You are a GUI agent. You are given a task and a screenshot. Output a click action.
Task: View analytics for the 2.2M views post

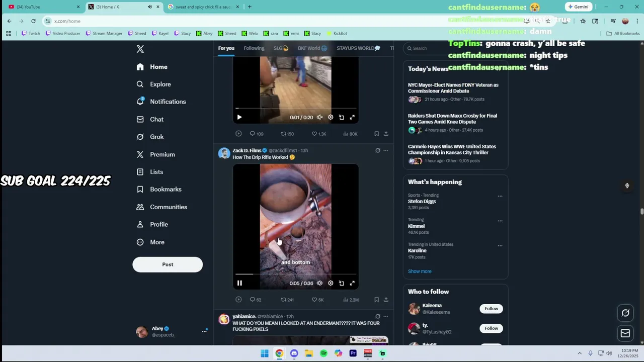tap(351, 300)
